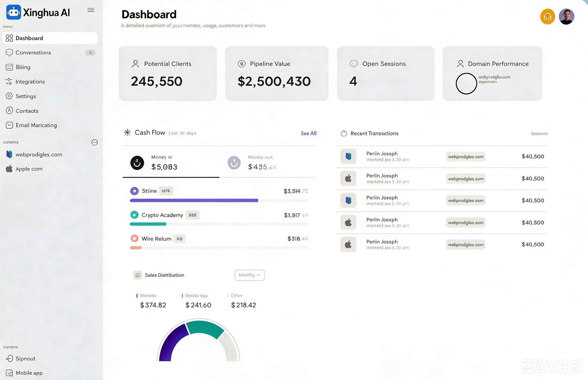Click the last transaction's $40,500 amount
588x380 pixels.
pos(533,244)
